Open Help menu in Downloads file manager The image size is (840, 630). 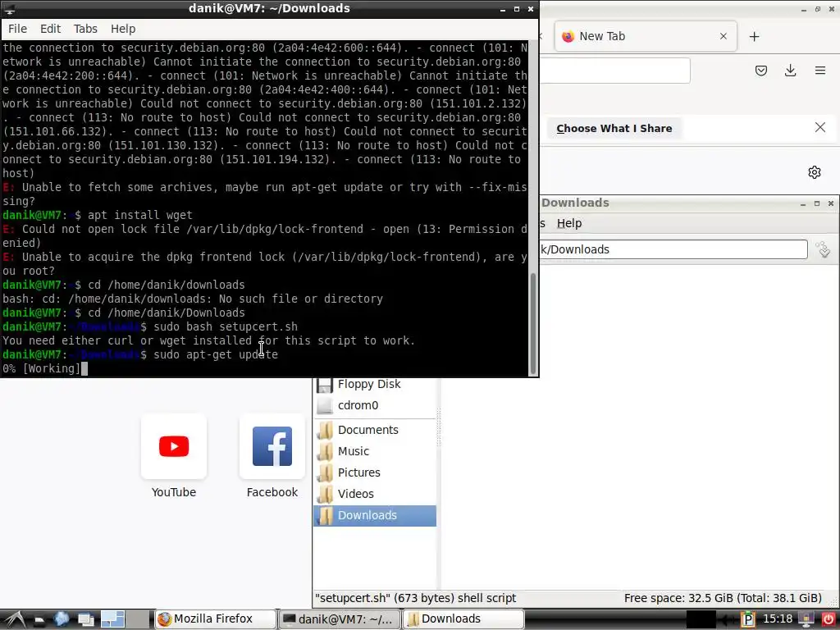569,223
